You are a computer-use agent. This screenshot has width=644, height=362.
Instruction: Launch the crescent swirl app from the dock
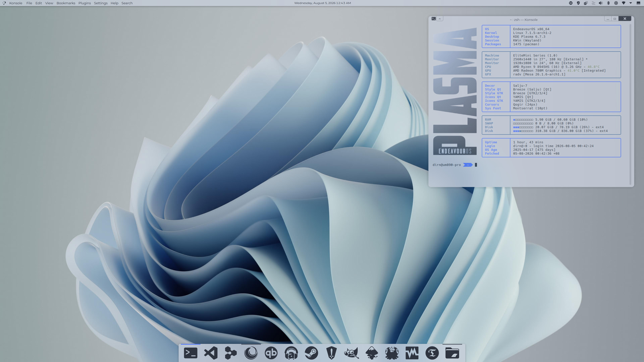pyautogui.click(x=251, y=353)
